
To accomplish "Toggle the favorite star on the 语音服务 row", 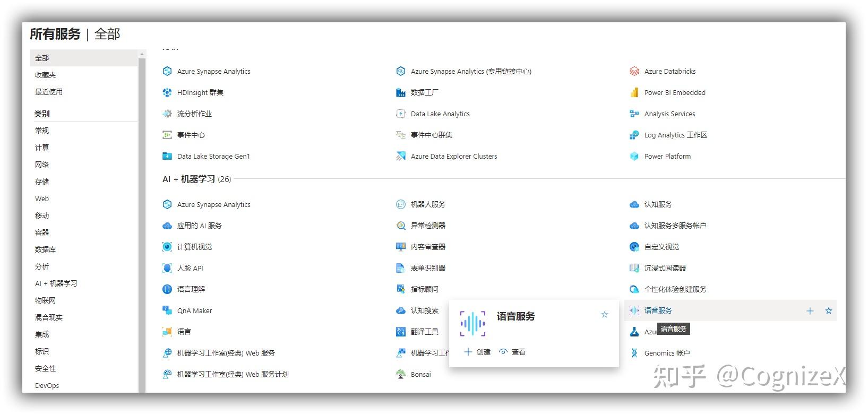I will pyautogui.click(x=829, y=311).
